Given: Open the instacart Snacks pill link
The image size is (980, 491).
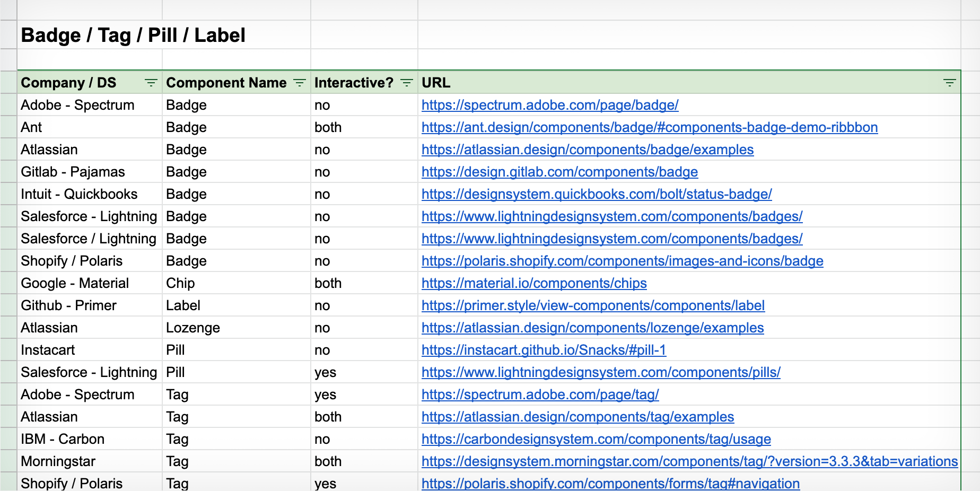Looking at the screenshot, I should (x=544, y=350).
